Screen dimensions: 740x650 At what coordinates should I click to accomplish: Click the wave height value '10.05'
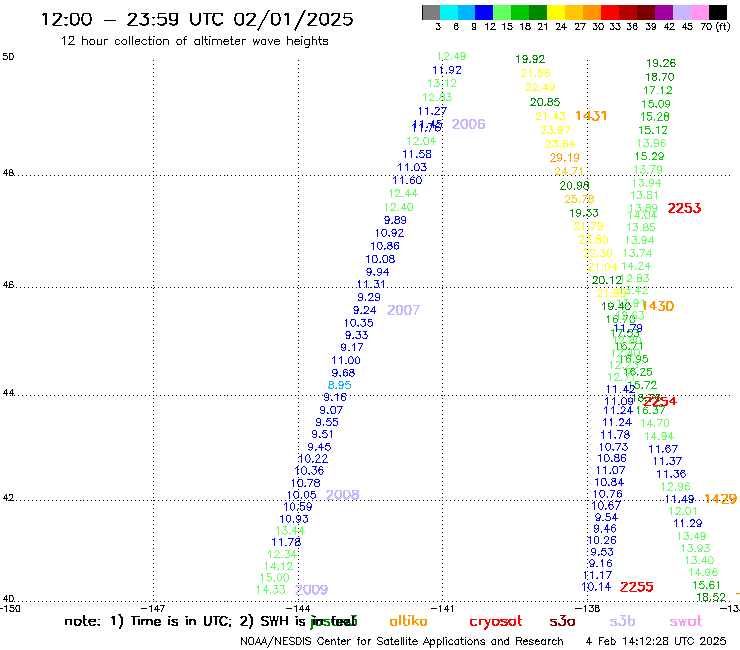coord(302,495)
